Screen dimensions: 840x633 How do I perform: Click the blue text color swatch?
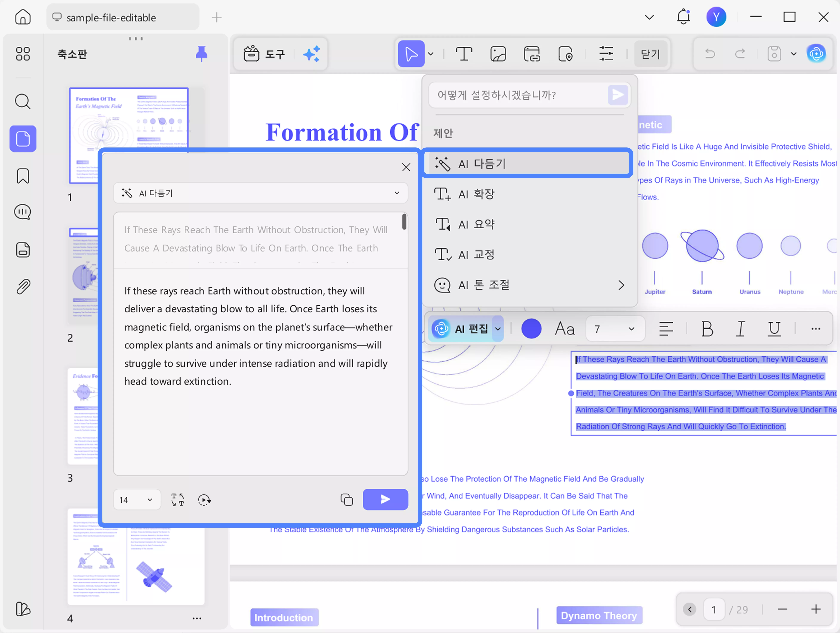(531, 329)
